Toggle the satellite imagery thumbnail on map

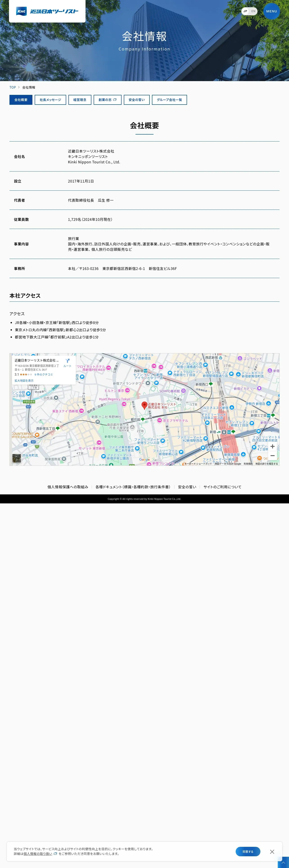[x=16, y=458]
